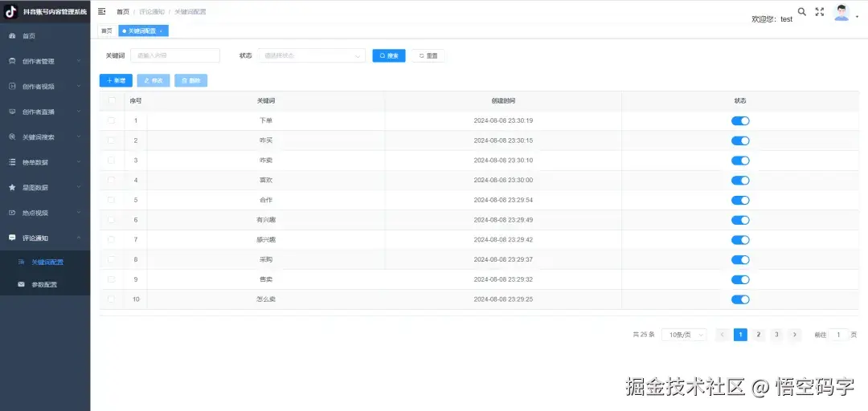Check the box for row 4 喜欢
The width and height of the screenshot is (868, 411).
coord(111,181)
